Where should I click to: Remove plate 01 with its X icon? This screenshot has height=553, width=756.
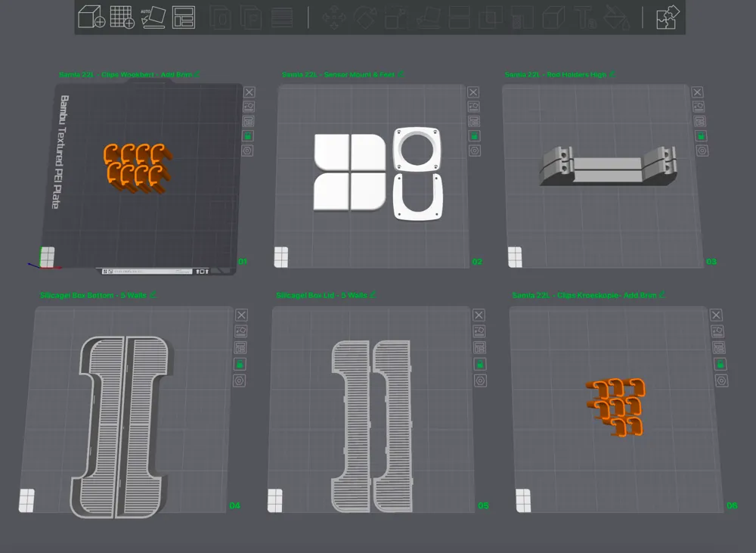(x=249, y=92)
